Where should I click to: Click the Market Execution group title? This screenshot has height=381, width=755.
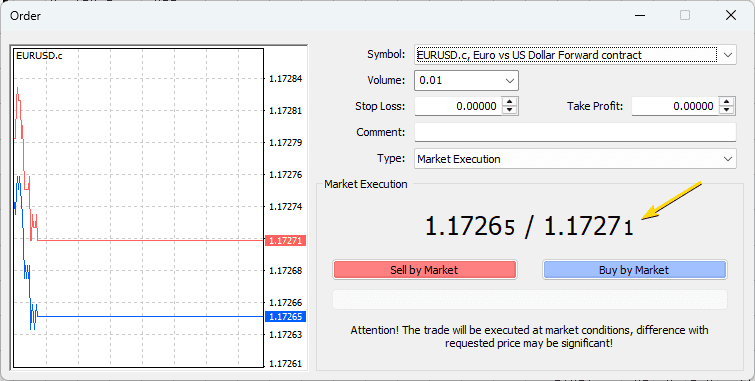click(365, 184)
